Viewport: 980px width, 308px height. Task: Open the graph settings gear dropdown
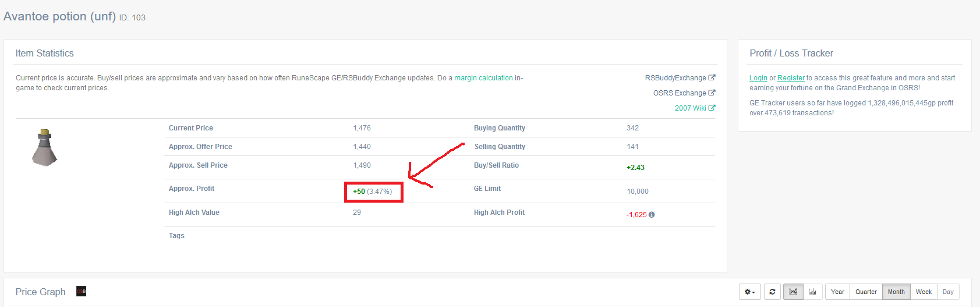tap(750, 292)
